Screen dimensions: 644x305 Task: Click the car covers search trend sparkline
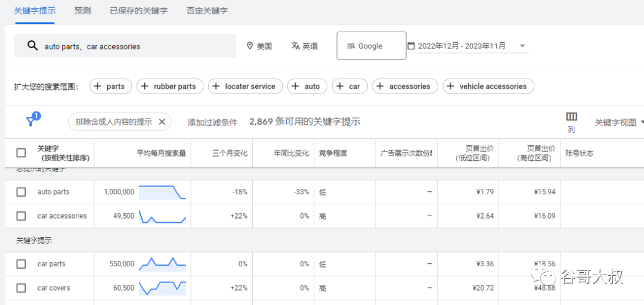coord(162,288)
